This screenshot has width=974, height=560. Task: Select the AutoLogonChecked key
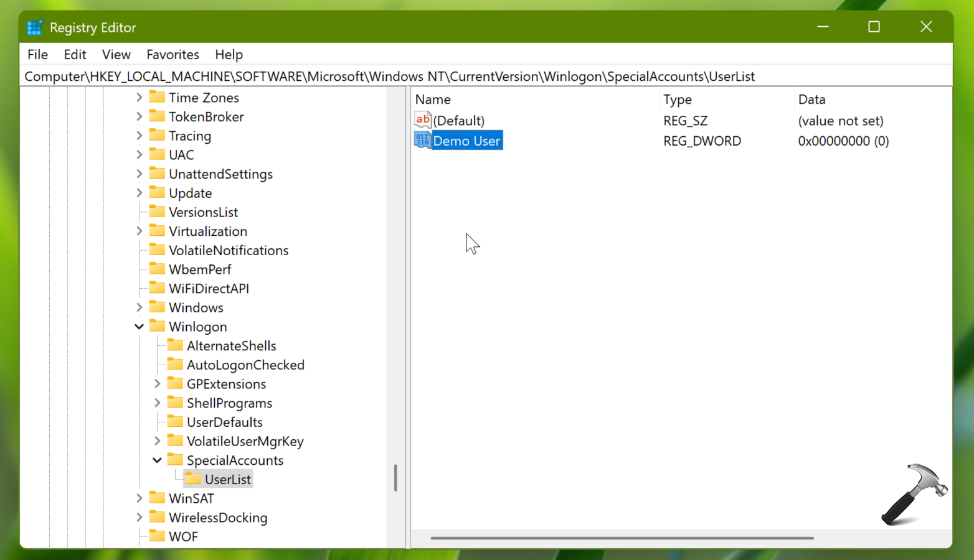coord(245,365)
